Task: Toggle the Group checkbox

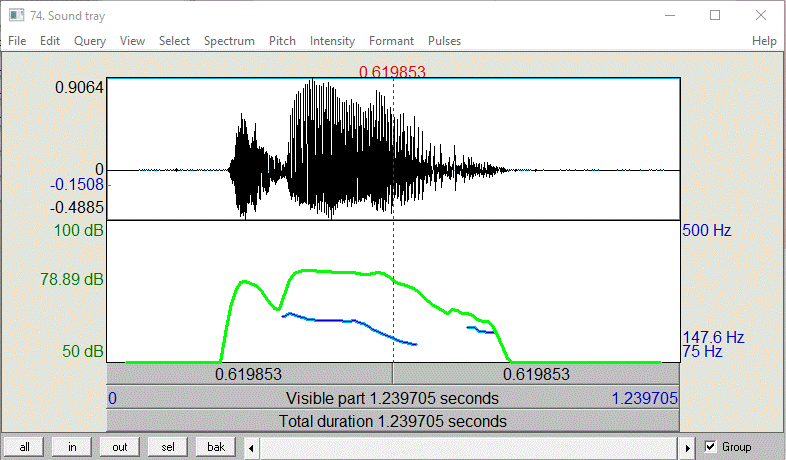Action: click(x=710, y=446)
